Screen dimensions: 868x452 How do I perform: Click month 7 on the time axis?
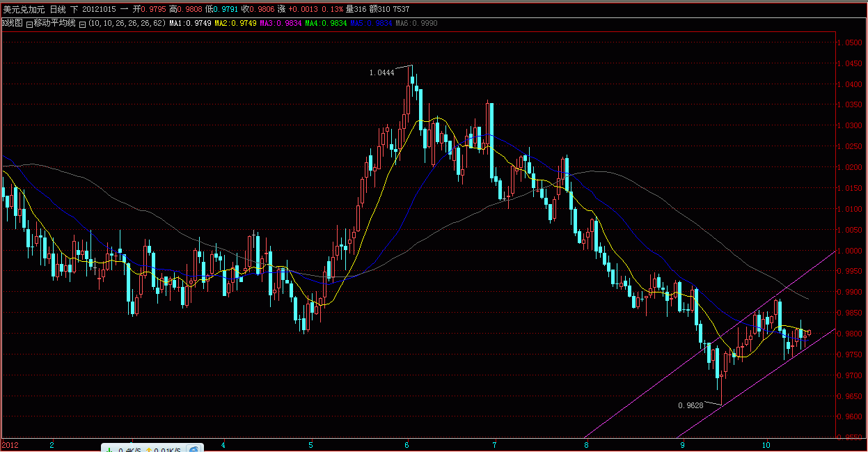click(x=494, y=444)
